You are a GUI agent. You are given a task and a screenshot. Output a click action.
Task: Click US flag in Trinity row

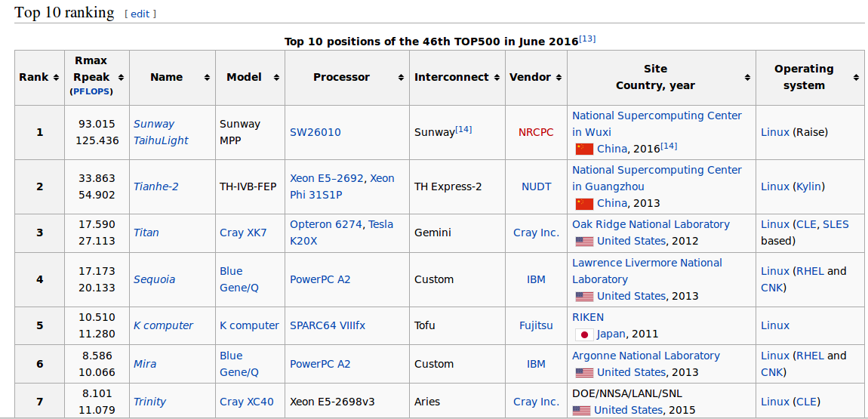click(581, 410)
